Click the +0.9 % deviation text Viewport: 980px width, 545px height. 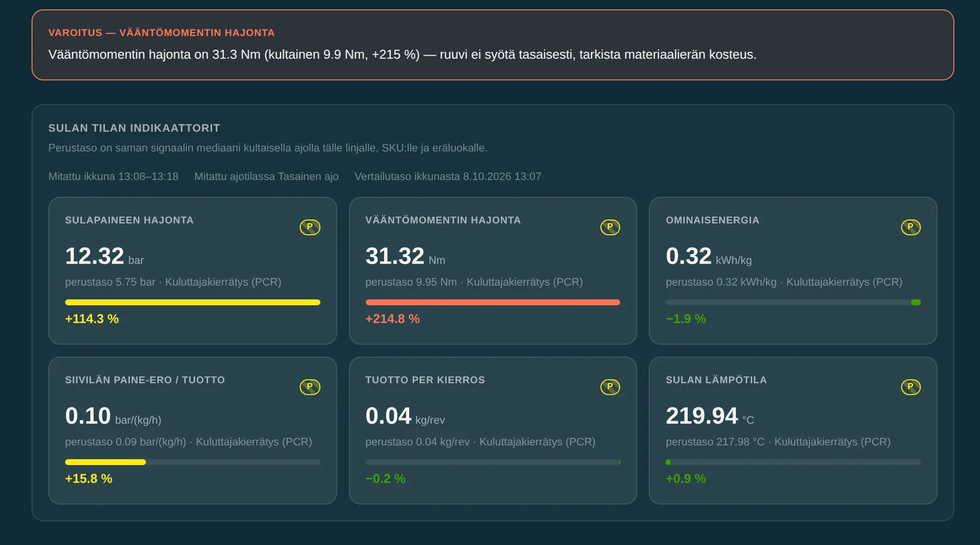(686, 479)
